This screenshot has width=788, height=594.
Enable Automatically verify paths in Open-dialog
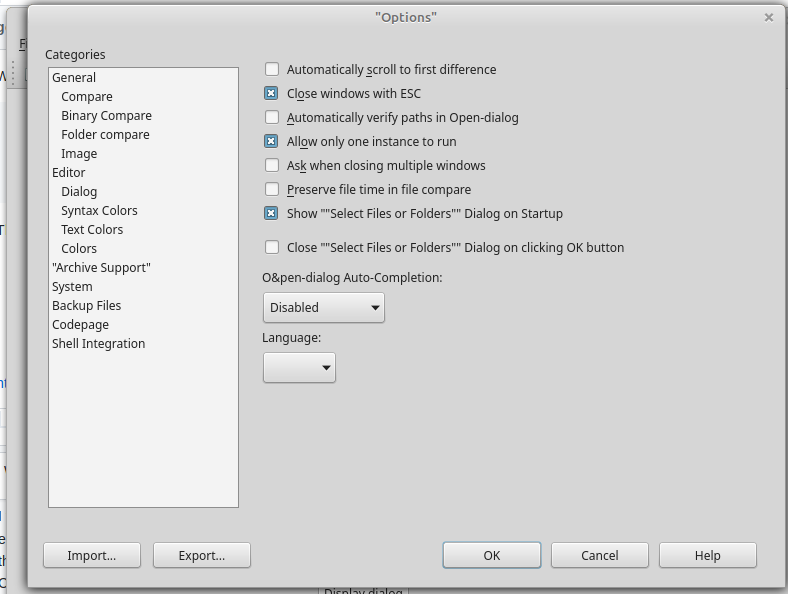click(272, 118)
